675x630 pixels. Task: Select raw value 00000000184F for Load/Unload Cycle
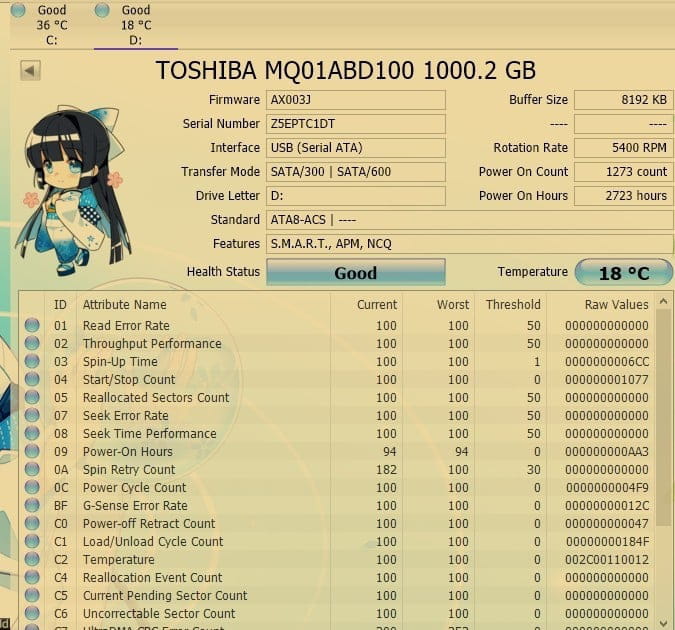tap(607, 541)
